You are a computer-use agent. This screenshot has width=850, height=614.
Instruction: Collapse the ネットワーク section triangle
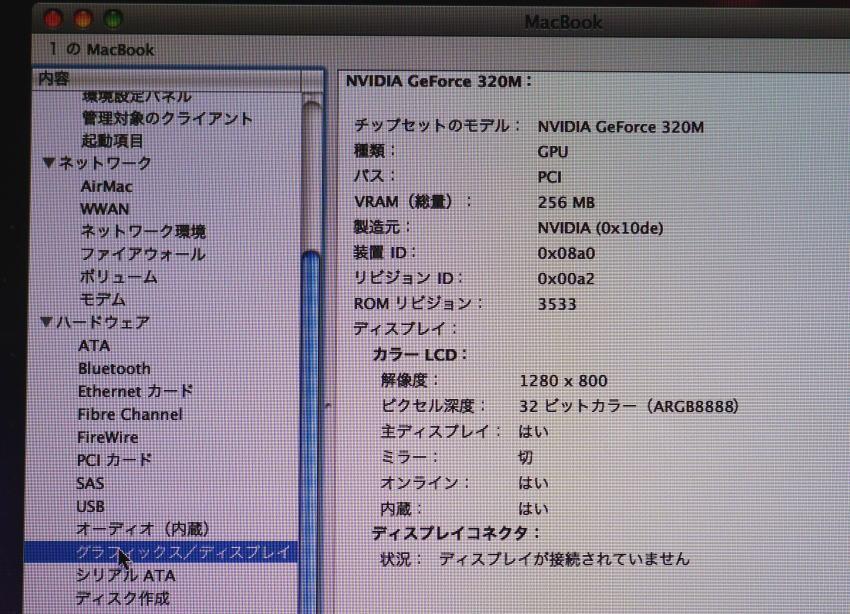[49, 163]
